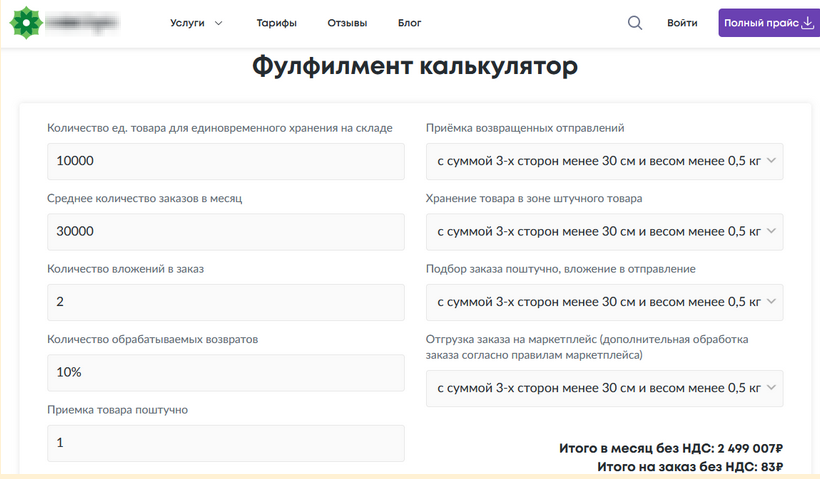Click the monthly orders field with 30000

(225, 231)
